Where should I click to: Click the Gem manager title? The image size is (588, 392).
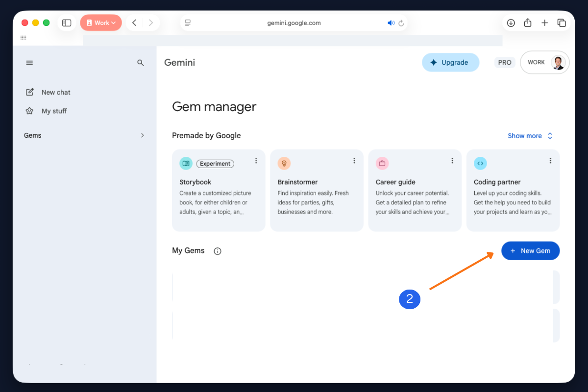tap(214, 107)
